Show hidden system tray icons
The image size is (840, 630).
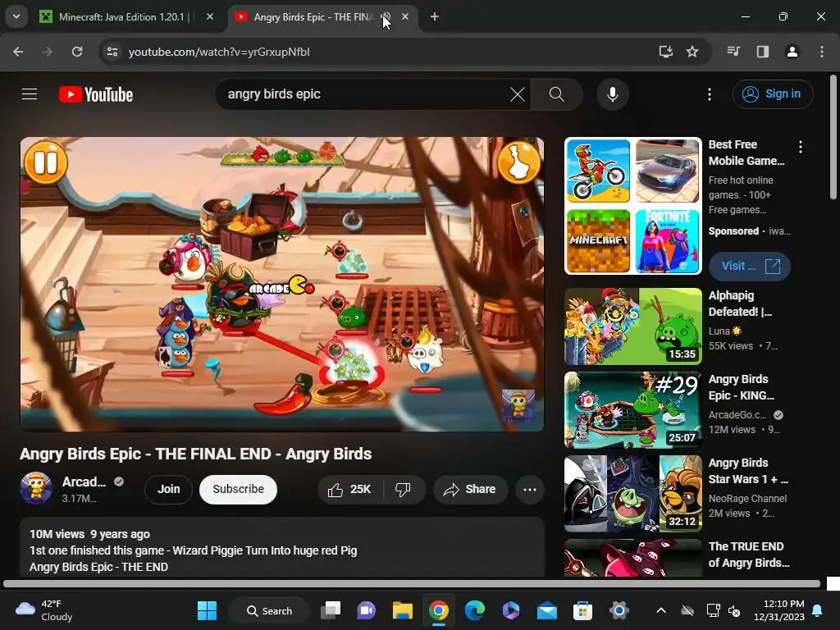tap(661, 610)
